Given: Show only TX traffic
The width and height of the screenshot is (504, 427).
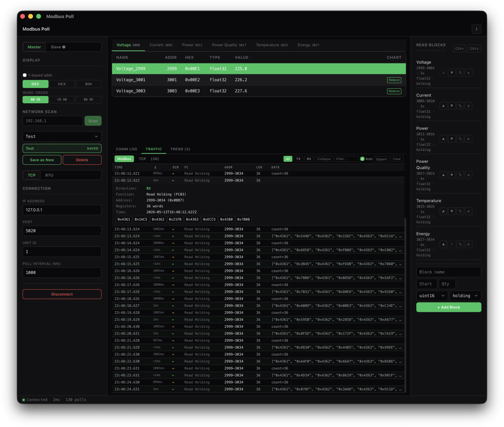Looking at the screenshot, I should [x=298, y=159].
